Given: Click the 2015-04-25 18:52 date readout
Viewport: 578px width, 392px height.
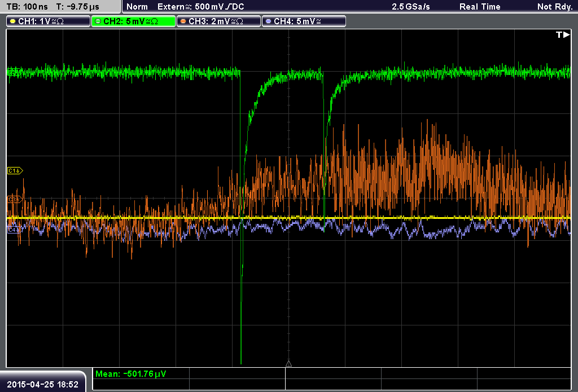Looking at the screenshot, I should 43,384.
